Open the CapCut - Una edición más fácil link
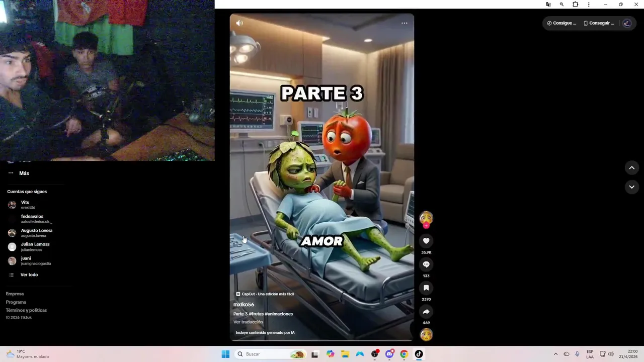Viewport: 644px width, 362px height. 265,294
